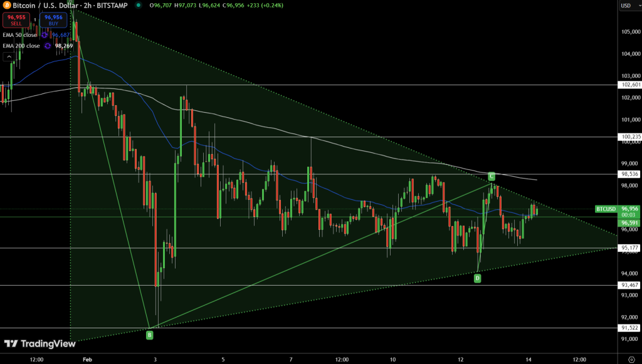This screenshot has height=364, width=642.
Task: Click the refresh icon beside EMA 50 close
Action: click(45, 35)
